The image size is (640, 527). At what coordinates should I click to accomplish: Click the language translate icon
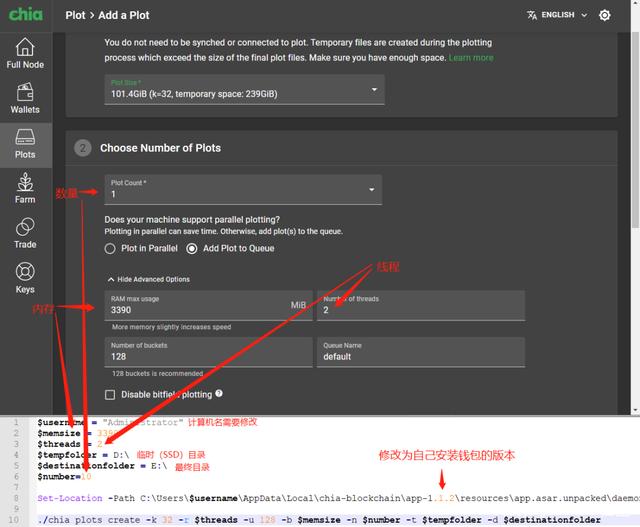531,15
